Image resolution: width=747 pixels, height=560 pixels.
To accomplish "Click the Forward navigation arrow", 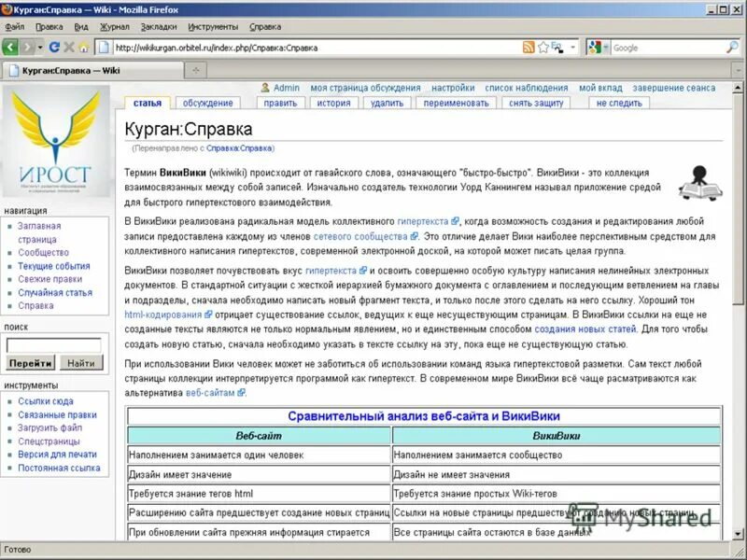I will pyautogui.click(x=27, y=48).
